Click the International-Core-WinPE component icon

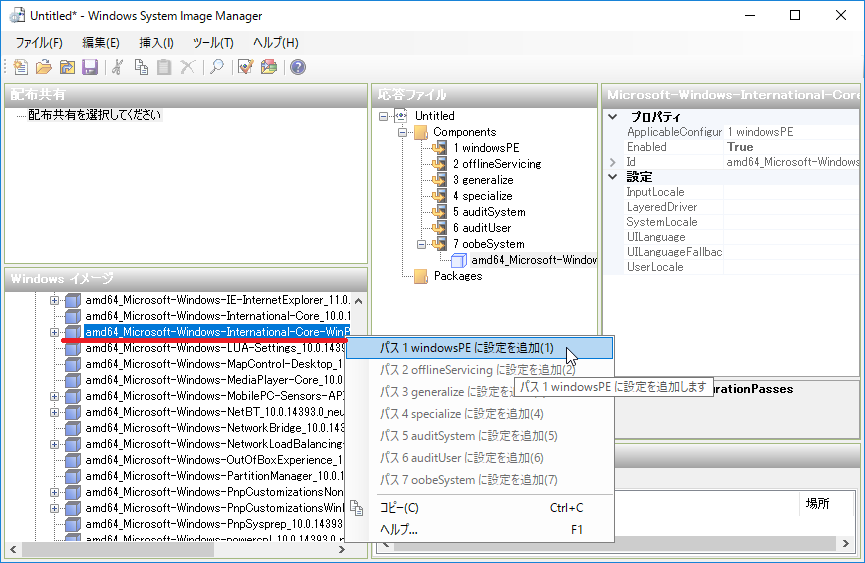[x=73, y=332]
